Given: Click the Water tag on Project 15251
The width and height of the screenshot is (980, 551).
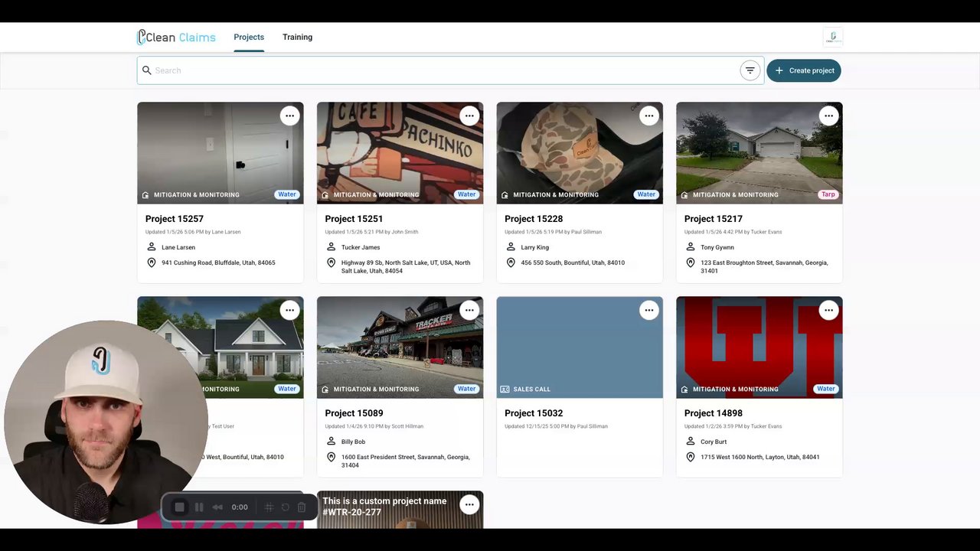Looking at the screenshot, I should pyautogui.click(x=467, y=194).
